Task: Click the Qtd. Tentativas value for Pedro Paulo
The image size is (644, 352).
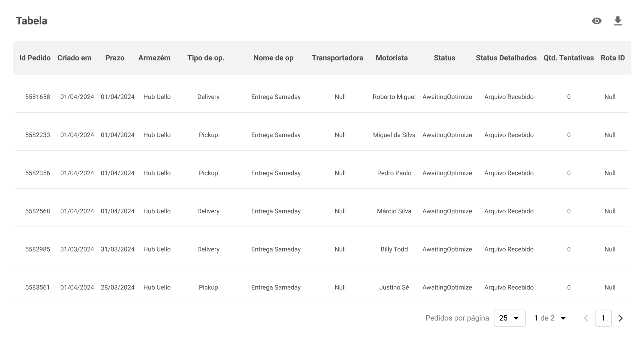Action: [569, 173]
